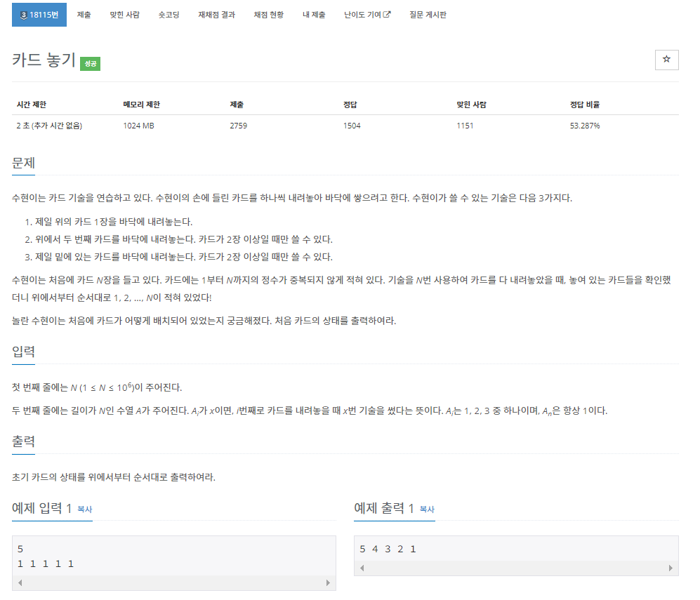Click the 예제 입력 1 heading
Image resolution: width=700 pixels, height=600 pixels.
[x=41, y=508]
